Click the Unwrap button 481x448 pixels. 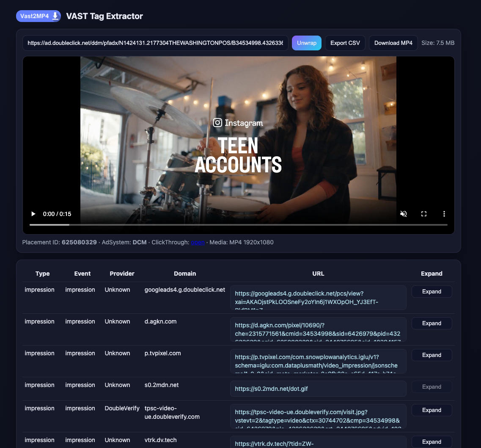click(306, 43)
